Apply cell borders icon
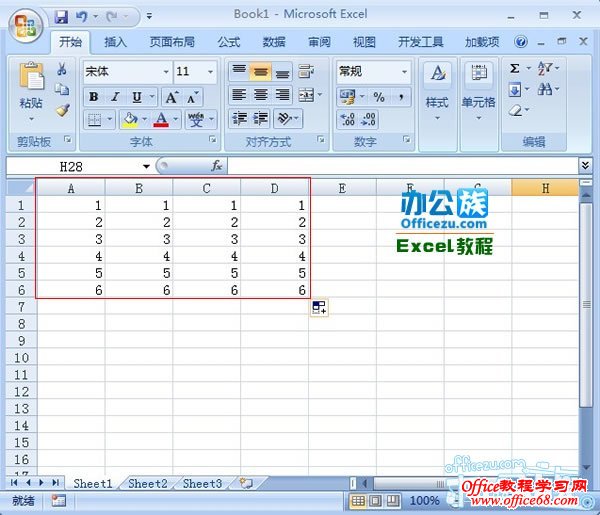 click(x=94, y=120)
